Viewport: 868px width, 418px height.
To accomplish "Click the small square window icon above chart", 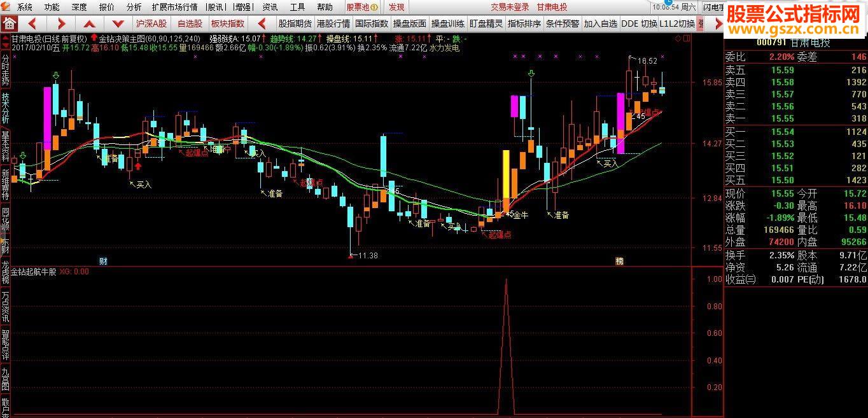I will (686, 38).
